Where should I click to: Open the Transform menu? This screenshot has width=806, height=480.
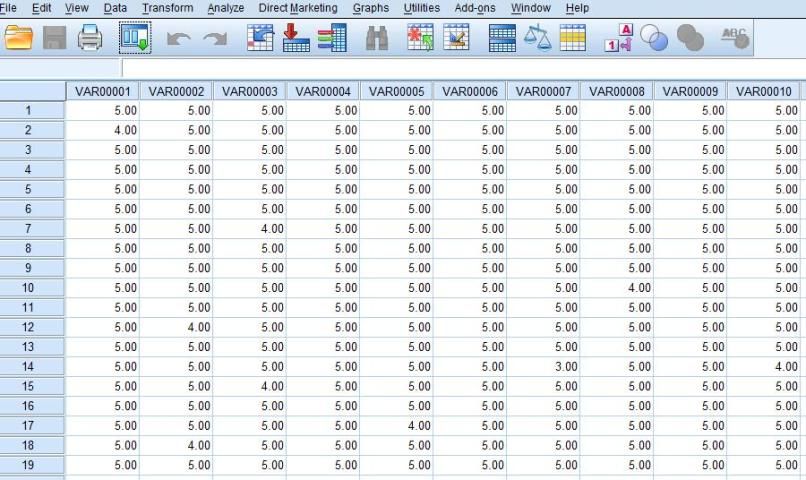pos(167,8)
